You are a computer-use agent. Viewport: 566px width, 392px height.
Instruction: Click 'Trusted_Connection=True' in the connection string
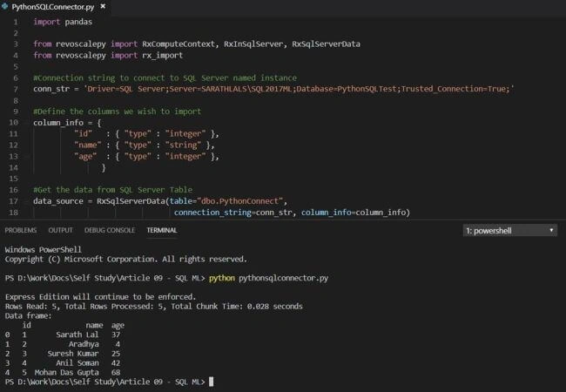point(453,89)
